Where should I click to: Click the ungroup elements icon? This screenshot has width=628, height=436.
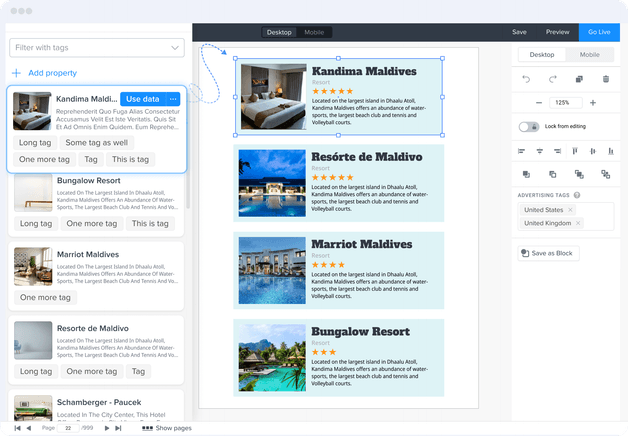point(606,174)
